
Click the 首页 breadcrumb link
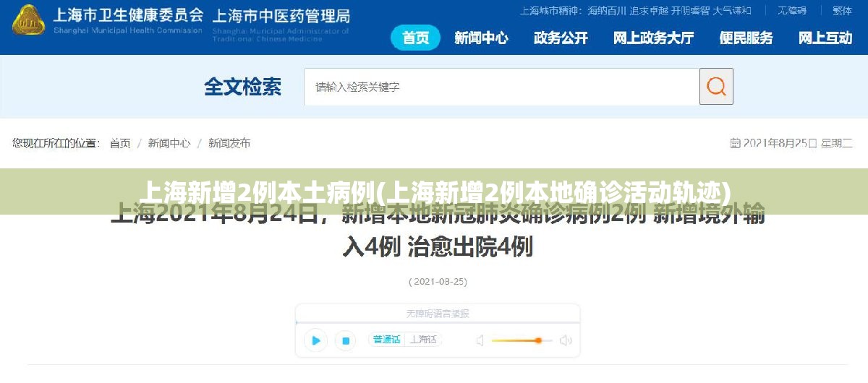tap(120, 143)
